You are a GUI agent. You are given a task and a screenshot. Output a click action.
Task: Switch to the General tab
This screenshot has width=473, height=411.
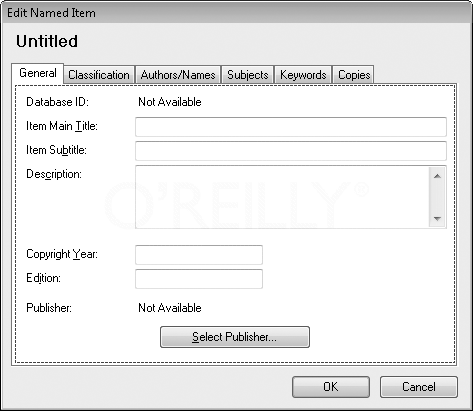[x=38, y=73]
